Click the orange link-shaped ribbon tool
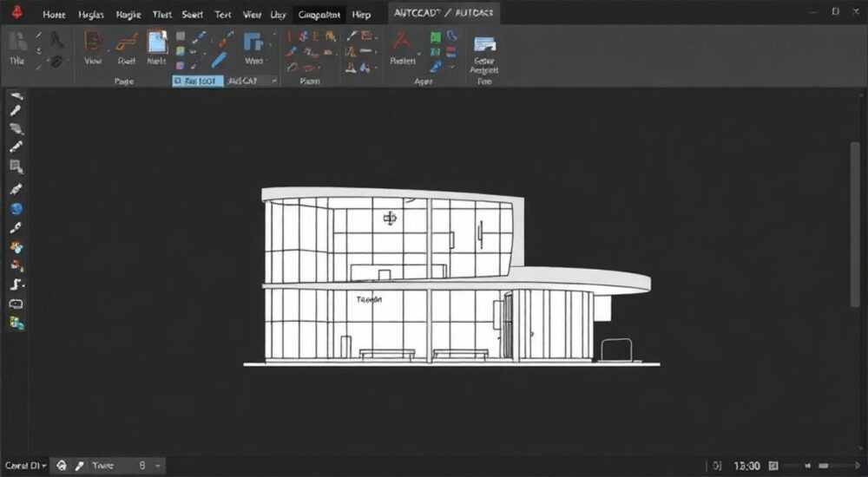868x477 pixels. click(127, 42)
